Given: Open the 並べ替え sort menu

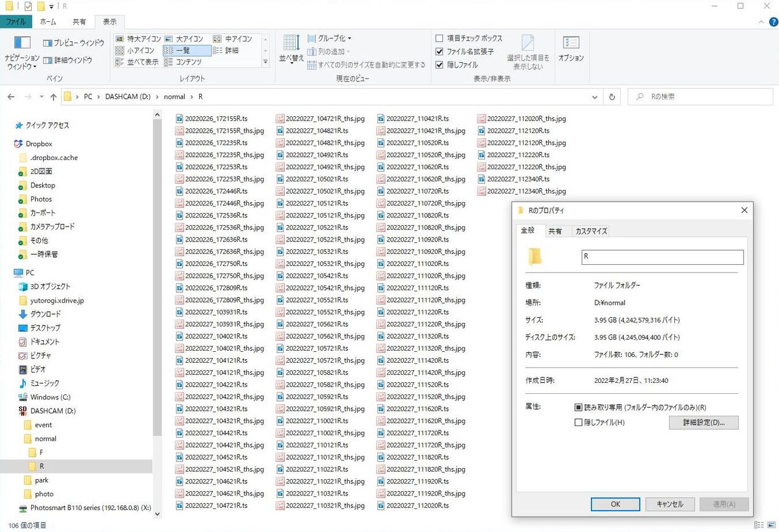Looking at the screenshot, I should [292, 49].
